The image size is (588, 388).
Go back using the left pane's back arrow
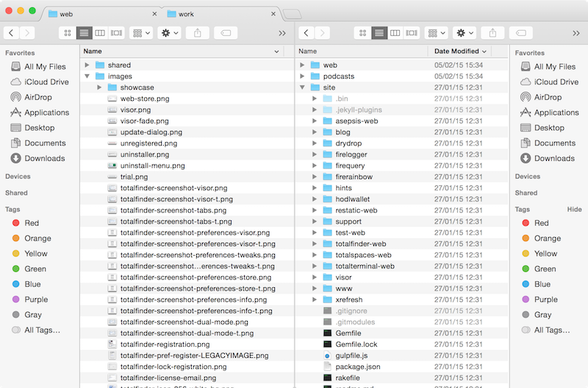[x=12, y=33]
